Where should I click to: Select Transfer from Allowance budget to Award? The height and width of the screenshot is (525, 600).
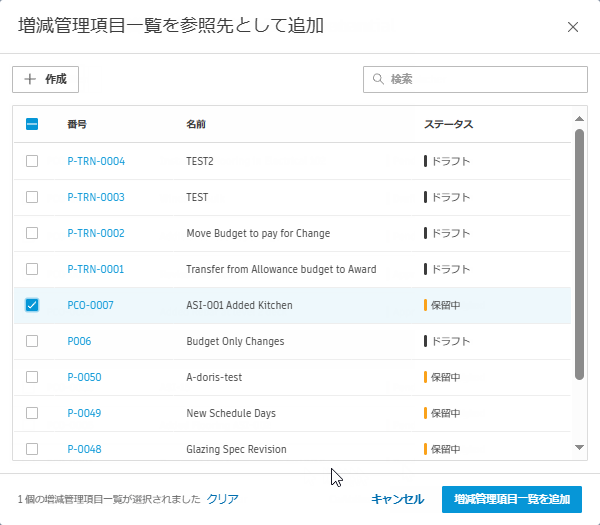281,269
